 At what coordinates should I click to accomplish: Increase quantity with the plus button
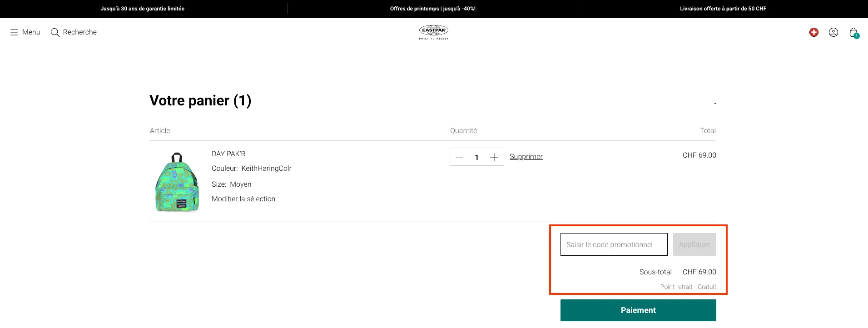pyautogui.click(x=494, y=157)
